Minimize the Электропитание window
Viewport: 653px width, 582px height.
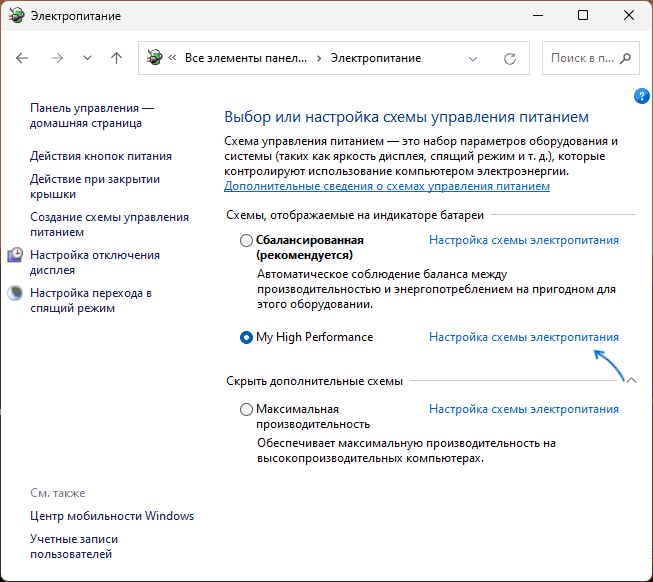538,15
